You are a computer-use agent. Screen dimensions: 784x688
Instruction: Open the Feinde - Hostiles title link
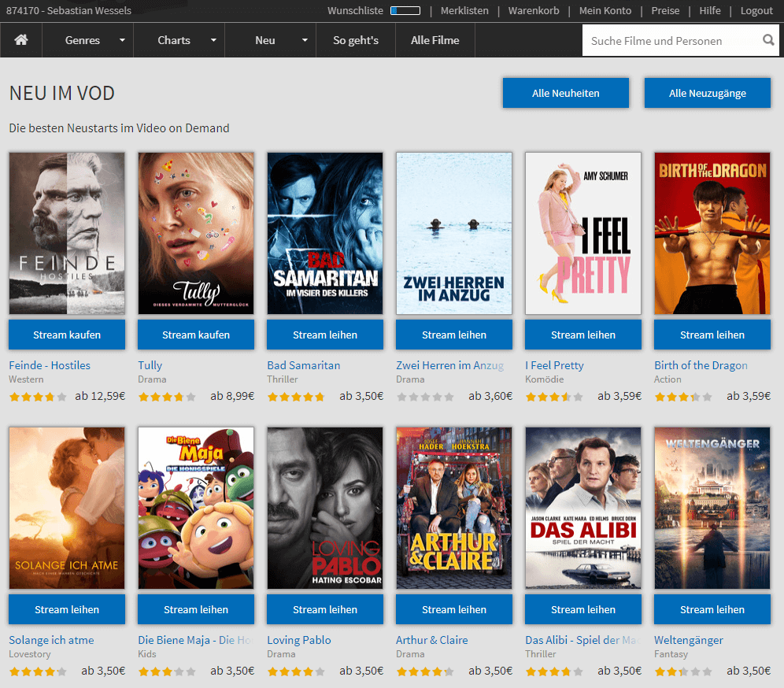50,365
